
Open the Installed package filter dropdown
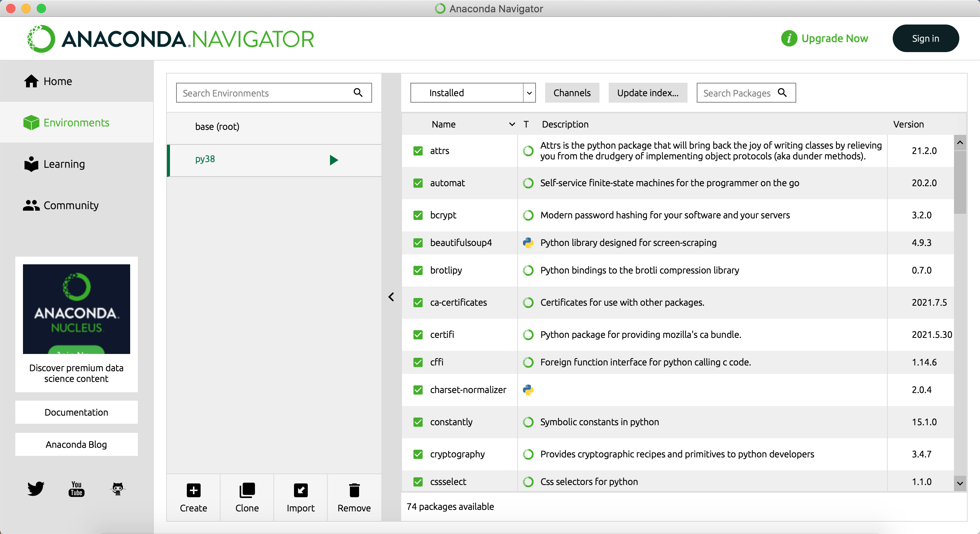click(473, 93)
